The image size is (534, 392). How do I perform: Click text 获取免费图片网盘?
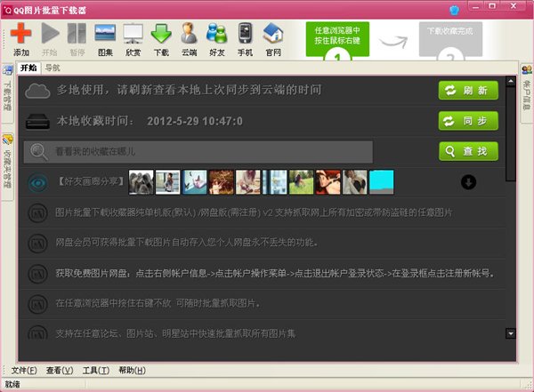(x=92, y=273)
